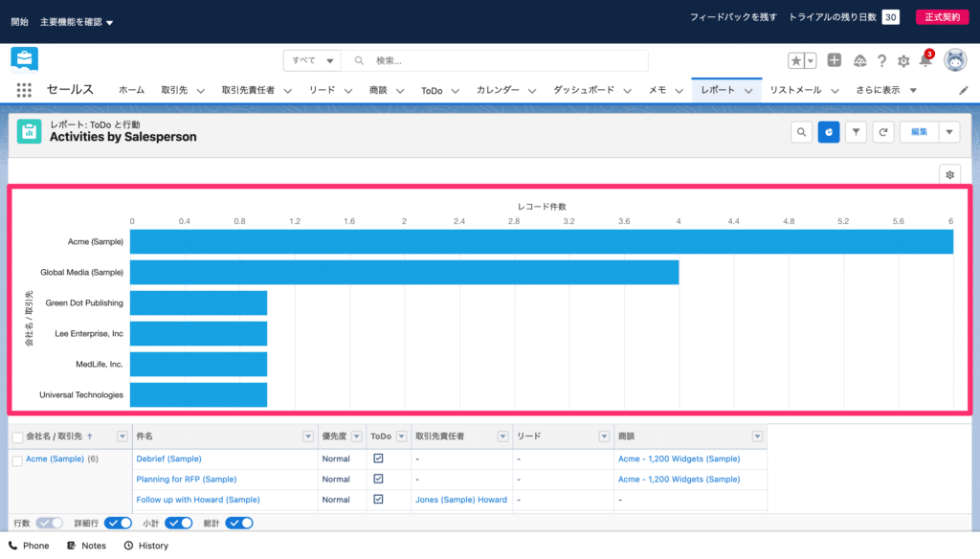Check the Acme (Sample) group checkbox
The width and height of the screenshot is (980, 559).
tap(17, 460)
